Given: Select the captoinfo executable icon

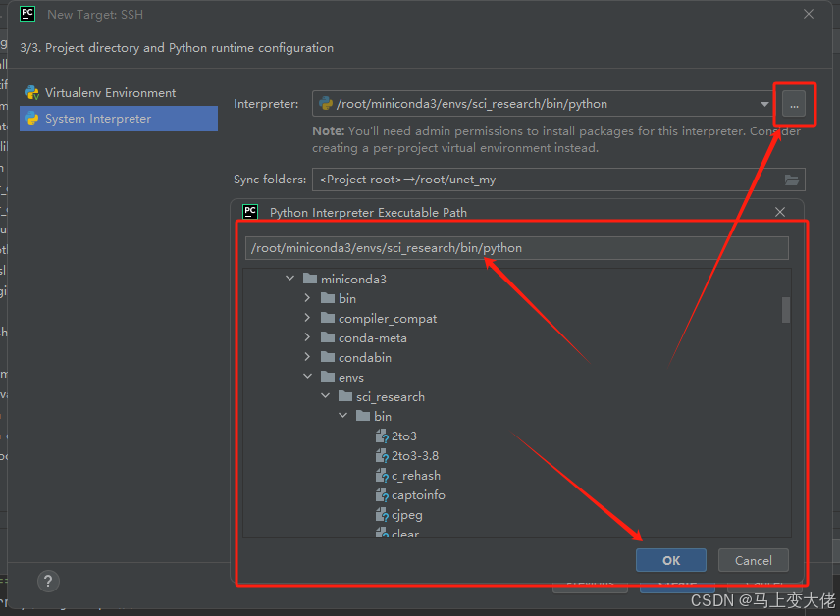Looking at the screenshot, I should (382, 494).
